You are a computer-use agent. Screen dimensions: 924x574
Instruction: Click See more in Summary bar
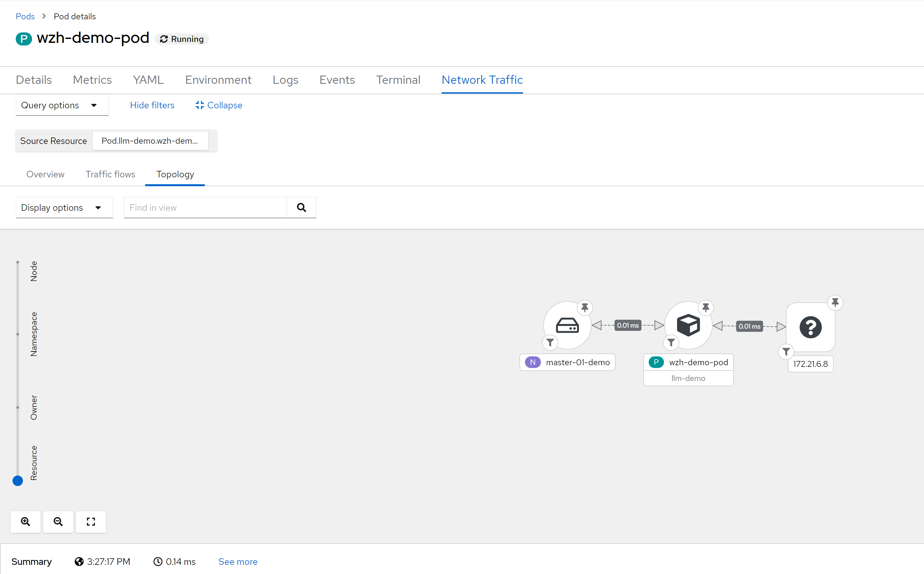[237, 562]
